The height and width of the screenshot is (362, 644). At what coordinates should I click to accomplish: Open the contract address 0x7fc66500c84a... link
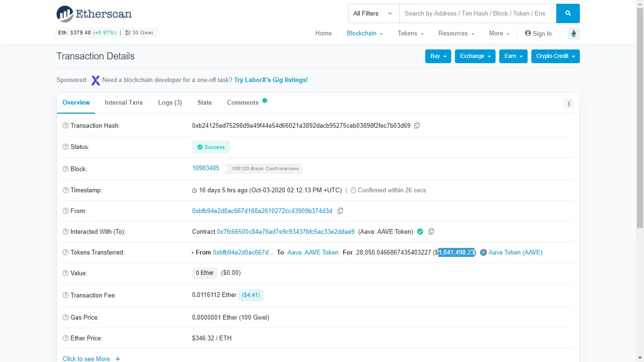tap(286, 232)
